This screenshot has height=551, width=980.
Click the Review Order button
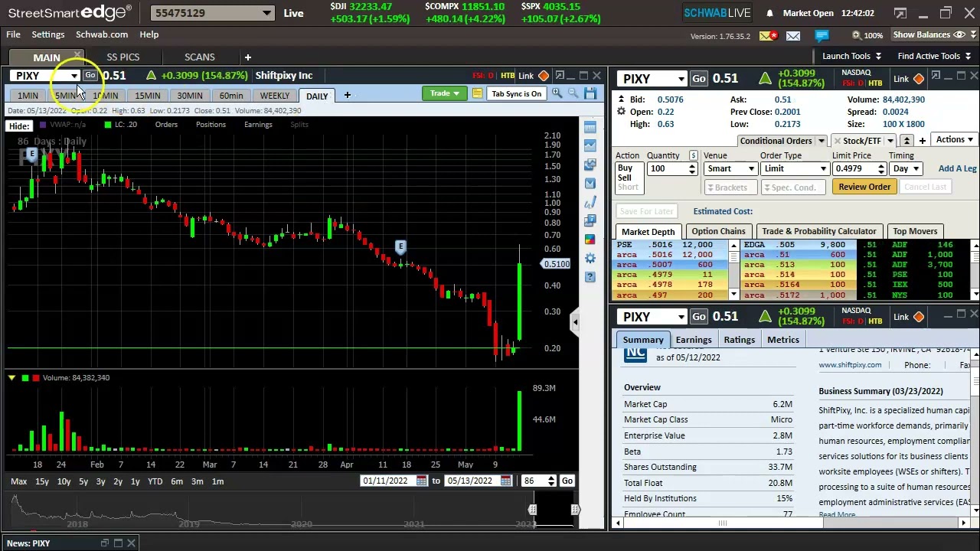(x=864, y=187)
